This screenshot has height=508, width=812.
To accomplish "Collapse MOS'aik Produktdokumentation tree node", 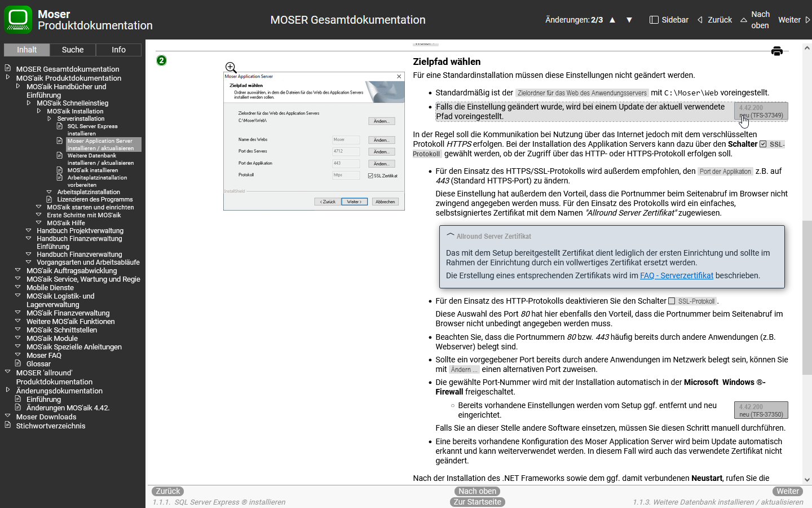I will point(8,77).
